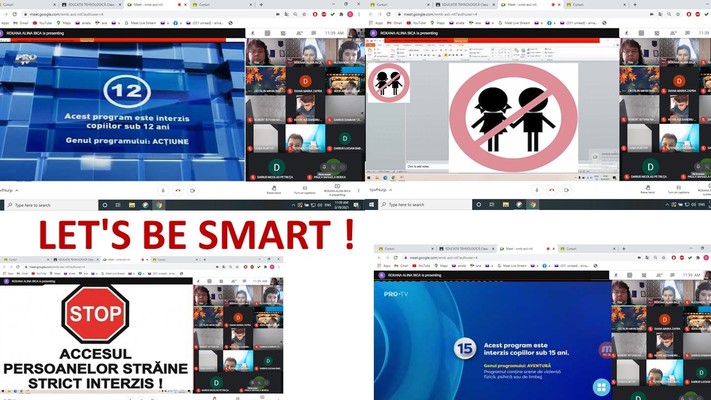Toggle camera in no-children sign Meet screenshot
Viewport: 711px width, 400px height.
[566, 190]
